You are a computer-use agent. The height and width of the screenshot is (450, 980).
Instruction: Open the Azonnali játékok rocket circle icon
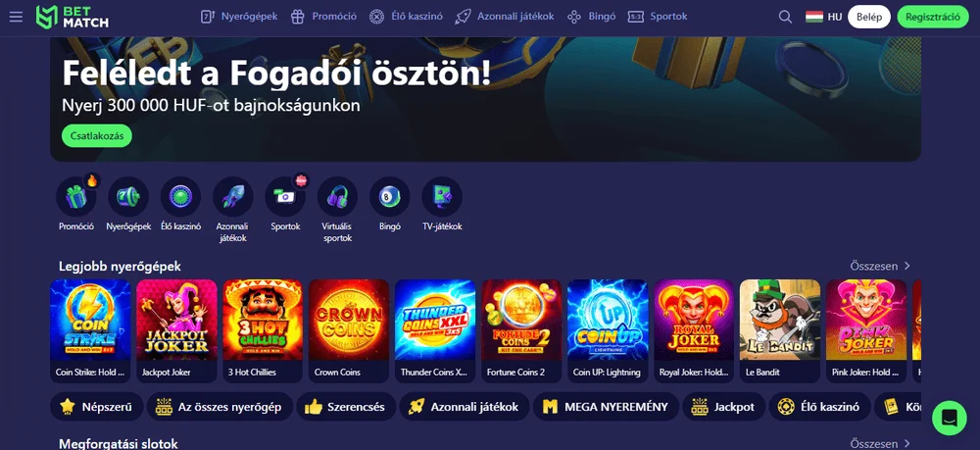pos(233,197)
